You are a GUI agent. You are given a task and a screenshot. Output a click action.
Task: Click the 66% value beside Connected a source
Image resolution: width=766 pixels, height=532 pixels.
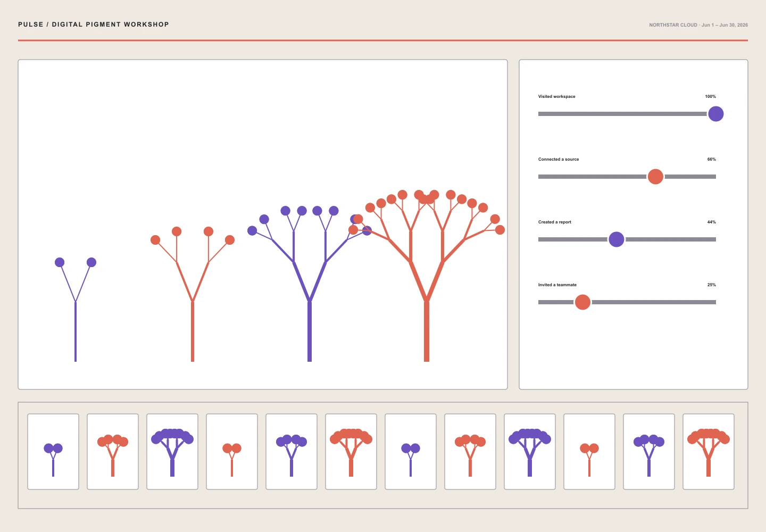point(711,159)
